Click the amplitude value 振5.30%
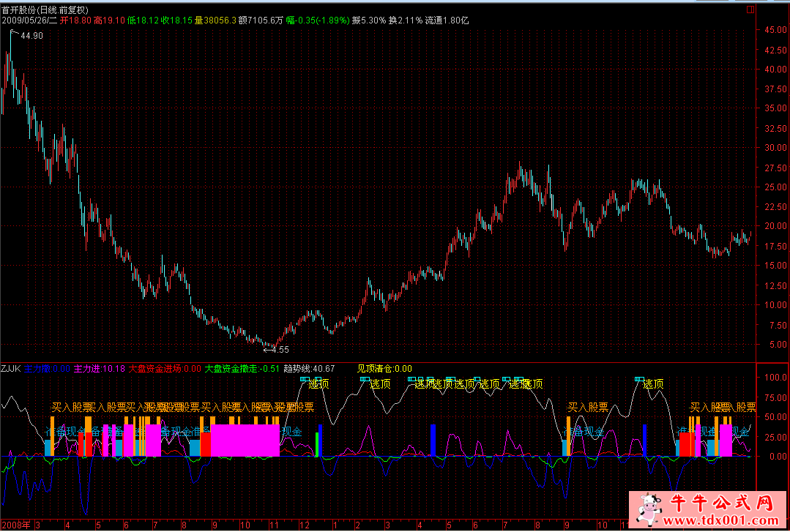790x532 pixels. point(369,20)
